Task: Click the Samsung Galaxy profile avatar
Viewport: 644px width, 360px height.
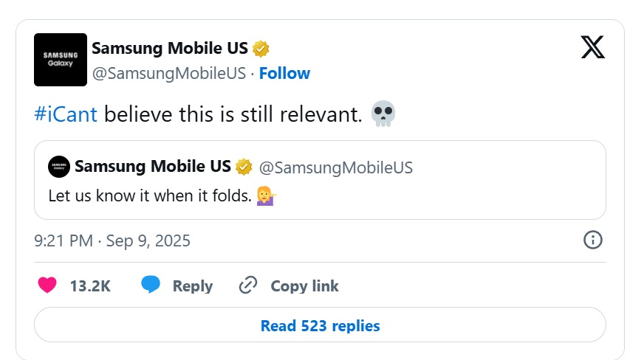Action: point(61,60)
